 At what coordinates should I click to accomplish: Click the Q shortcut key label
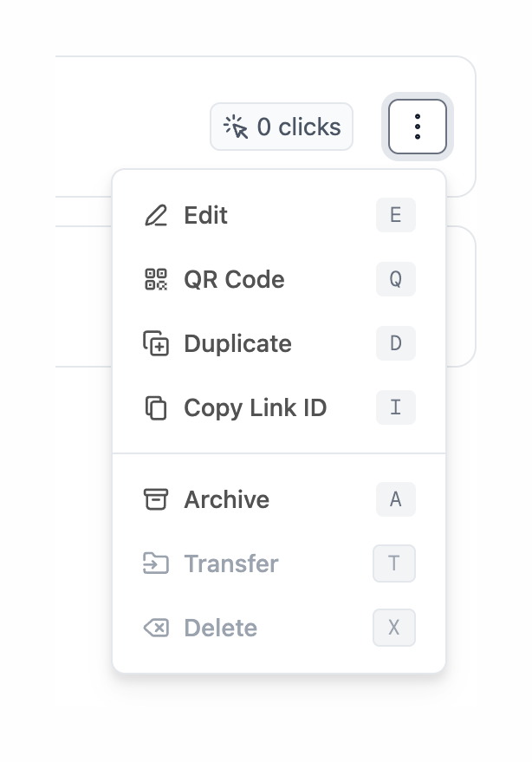(x=395, y=279)
